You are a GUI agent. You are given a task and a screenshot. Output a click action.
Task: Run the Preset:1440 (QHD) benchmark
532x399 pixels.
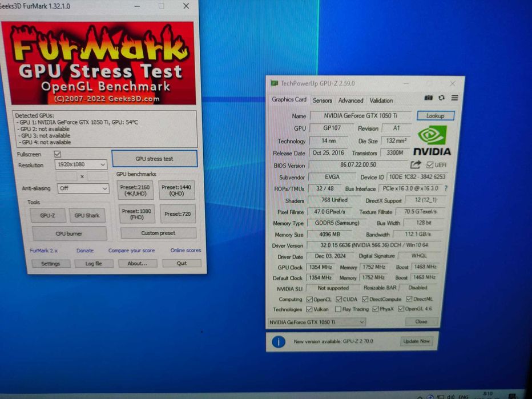click(176, 190)
